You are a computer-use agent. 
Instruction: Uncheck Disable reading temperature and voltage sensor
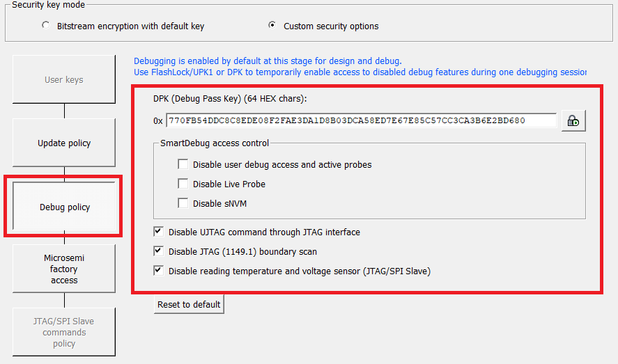[x=159, y=271]
